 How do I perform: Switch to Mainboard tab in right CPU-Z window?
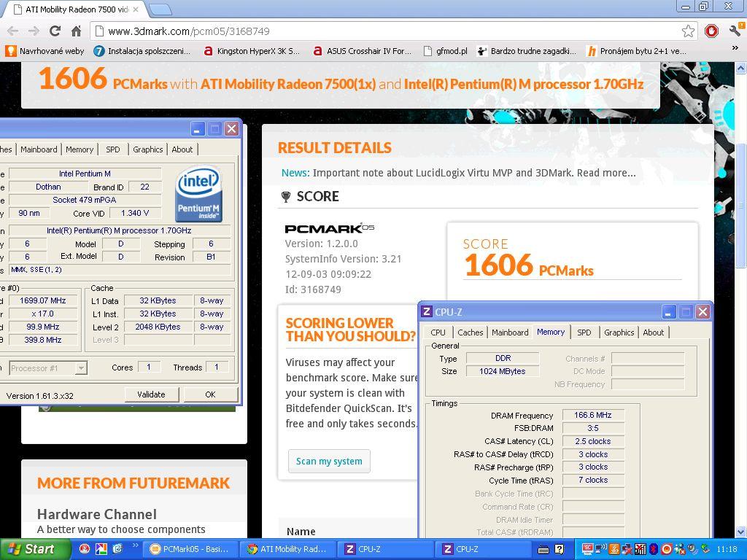510,332
